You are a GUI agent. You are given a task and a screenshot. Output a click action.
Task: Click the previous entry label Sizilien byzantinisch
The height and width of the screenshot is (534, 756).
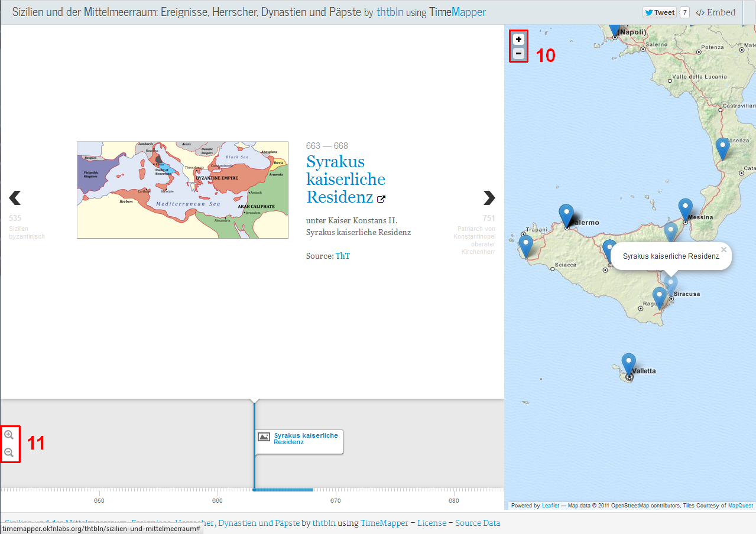[x=27, y=232]
